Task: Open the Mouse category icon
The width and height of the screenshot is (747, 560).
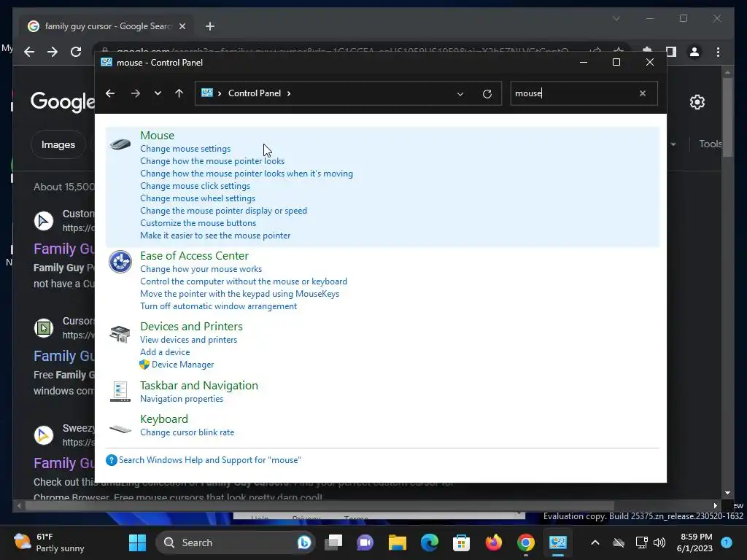Action: (x=120, y=144)
